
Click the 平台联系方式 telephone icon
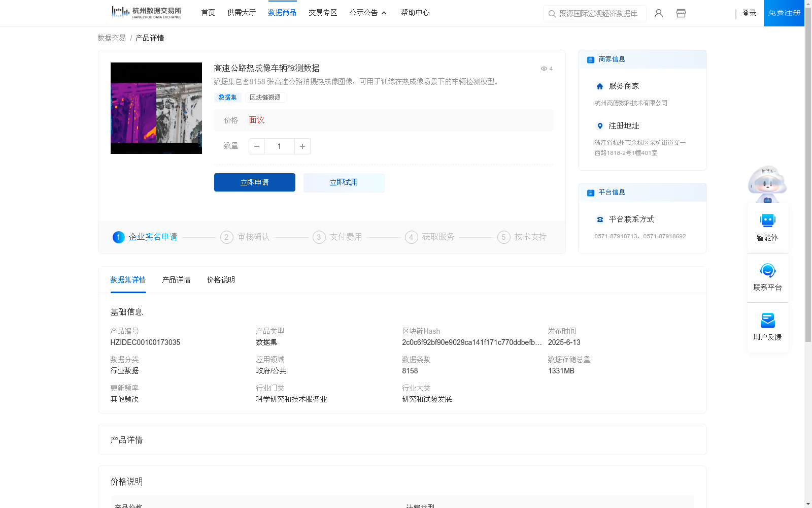click(600, 219)
